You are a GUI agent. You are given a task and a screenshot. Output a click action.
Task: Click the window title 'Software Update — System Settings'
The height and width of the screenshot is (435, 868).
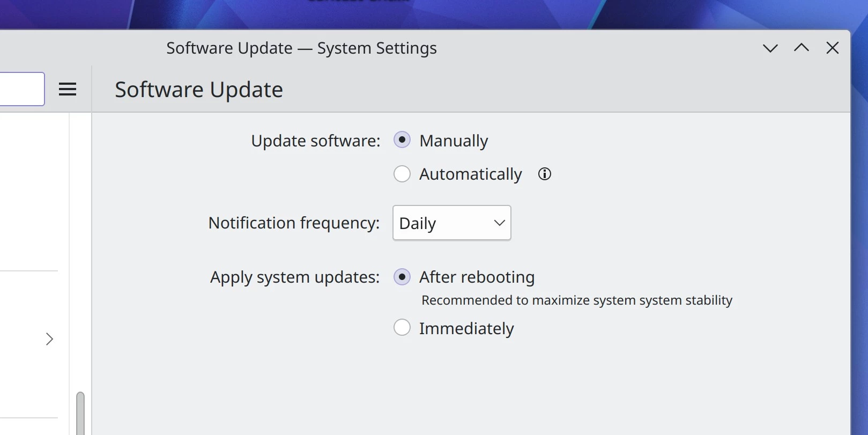(301, 48)
